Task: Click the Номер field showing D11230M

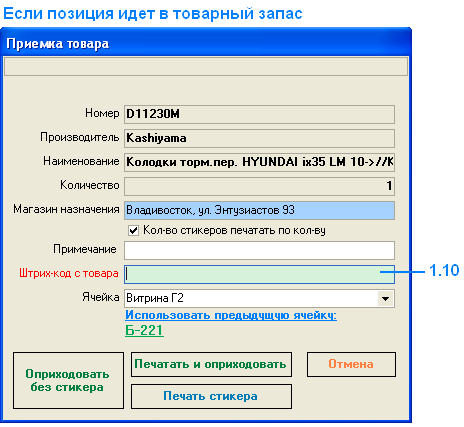Action: click(259, 114)
